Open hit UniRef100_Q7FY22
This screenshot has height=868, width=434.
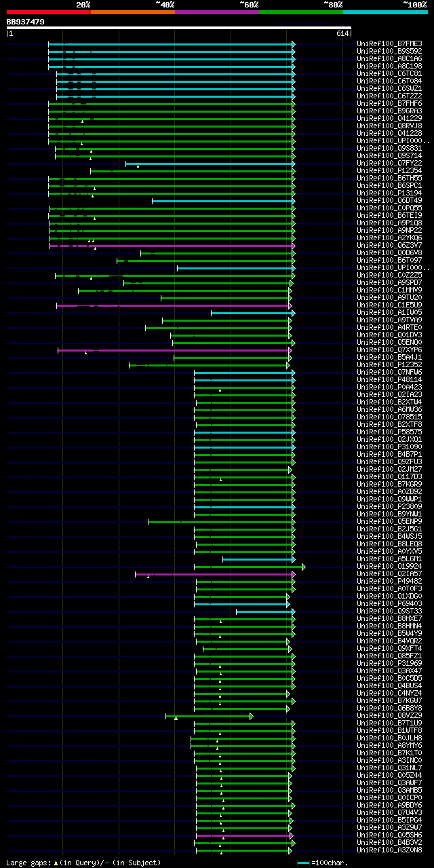[389, 164]
